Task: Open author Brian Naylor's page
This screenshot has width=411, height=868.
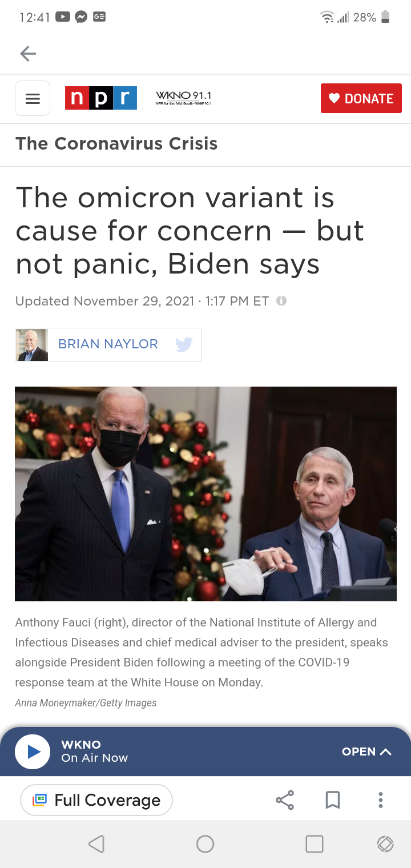Action: point(108,344)
